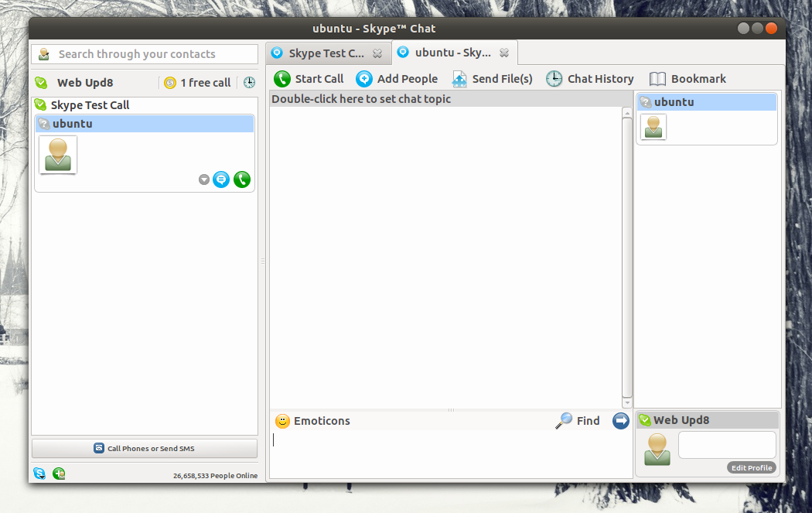Click the contacts search icon

(x=44, y=54)
